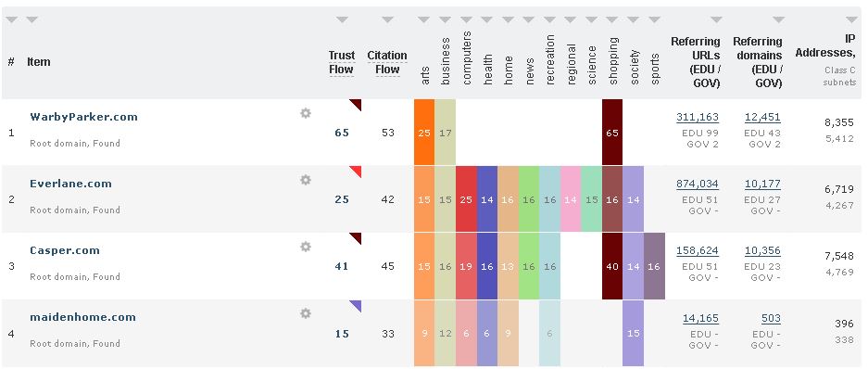Open the maidenhome.com domain link
This screenshot has width=868, height=369.
click(83, 317)
